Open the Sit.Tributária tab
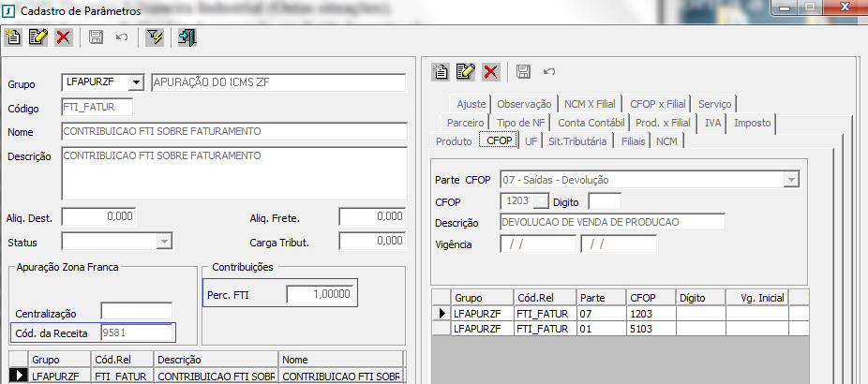Image resolution: width=868 pixels, height=384 pixels. pos(577,141)
